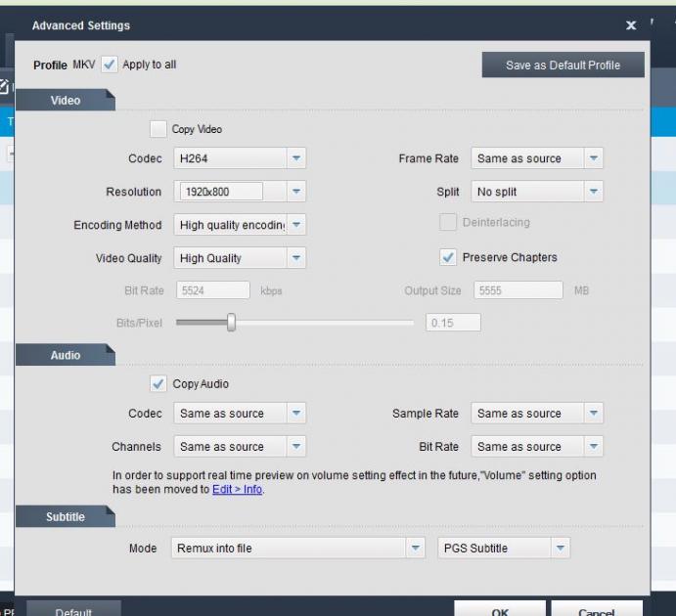Close the Advanced Settings dialog
The height and width of the screenshot is (616, 676).
(x=631, y=26)
